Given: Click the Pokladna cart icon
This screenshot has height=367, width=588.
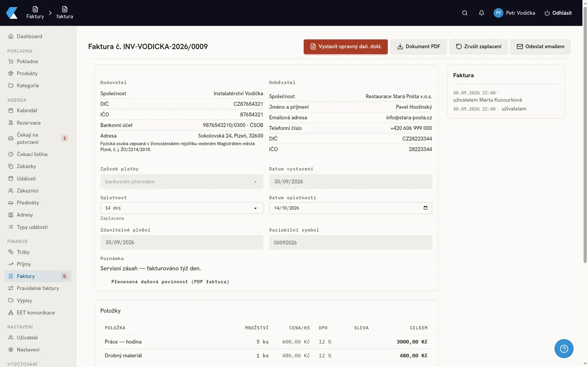Looking at the screenshot, I should (11, 61).
